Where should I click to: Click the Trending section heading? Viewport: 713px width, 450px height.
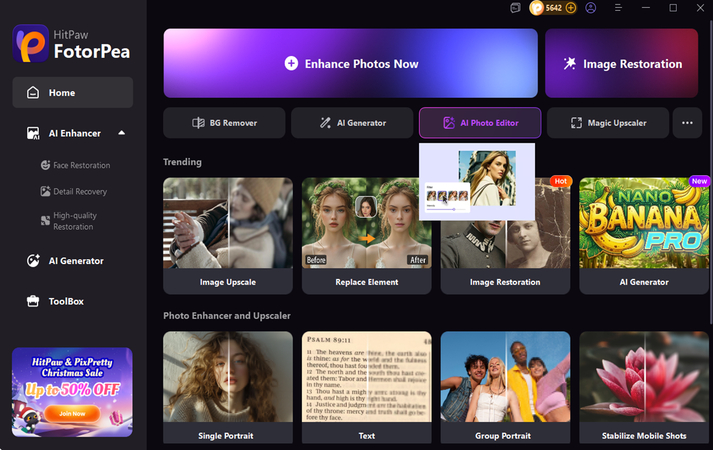(182, 162)
